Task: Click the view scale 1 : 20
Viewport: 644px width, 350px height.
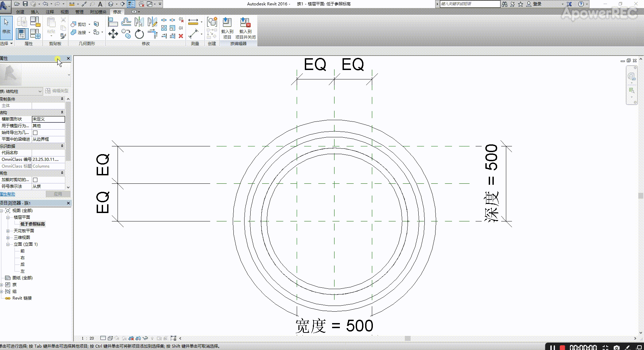Action: coord(88,338)
